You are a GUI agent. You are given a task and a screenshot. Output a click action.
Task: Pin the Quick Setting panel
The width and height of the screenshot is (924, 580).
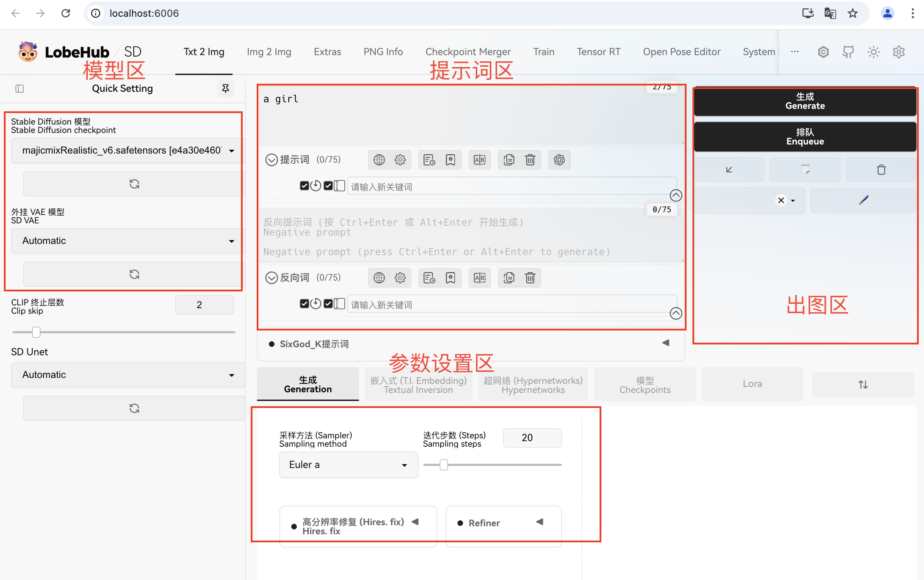coord(226,89)
